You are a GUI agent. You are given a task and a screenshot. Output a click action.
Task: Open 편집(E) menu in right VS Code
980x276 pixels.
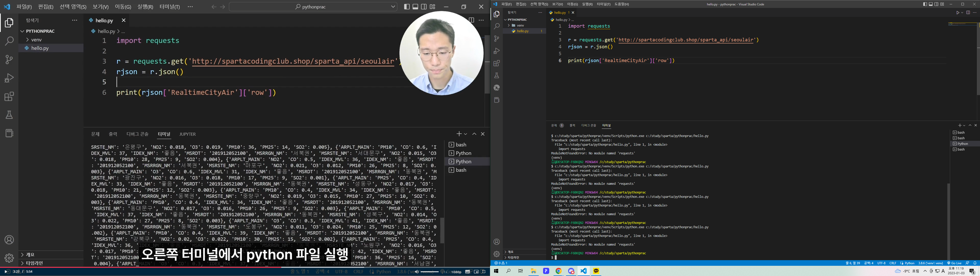(521, 4)
